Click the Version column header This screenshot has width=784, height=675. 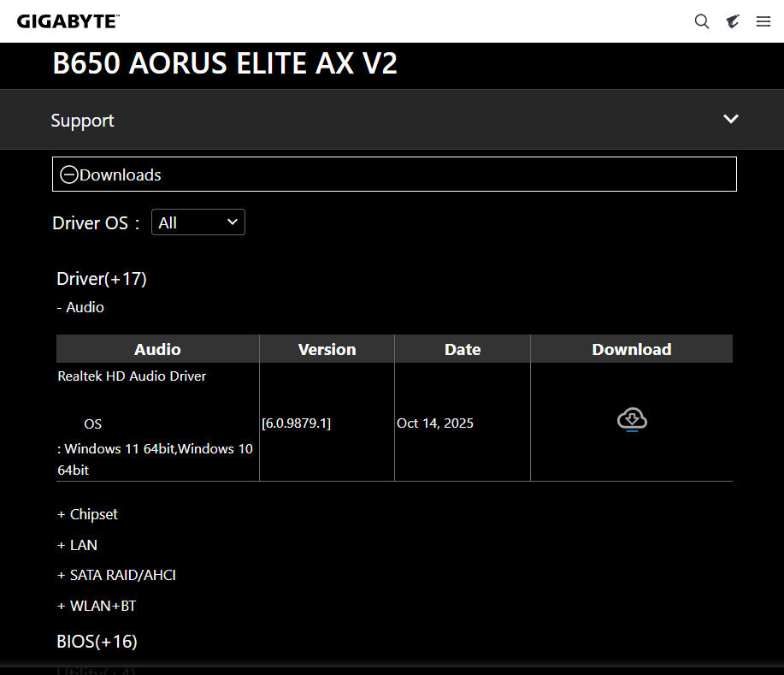[327, 349]
